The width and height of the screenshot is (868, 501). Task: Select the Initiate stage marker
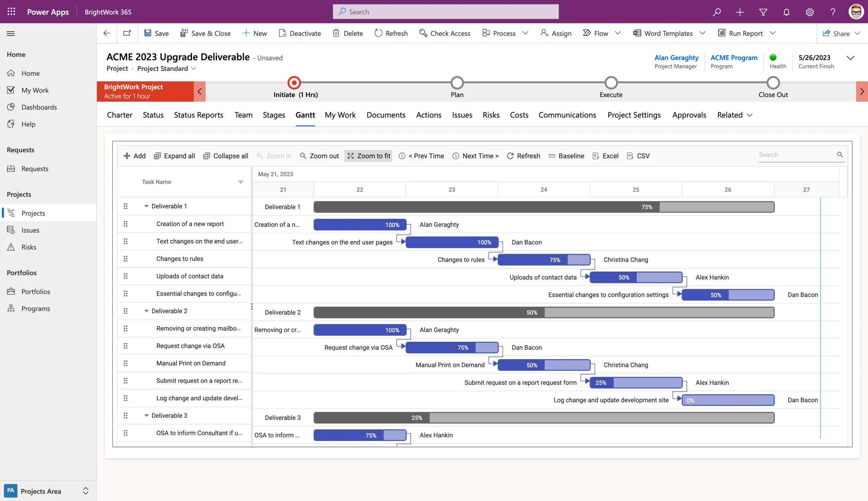click(x=294, y=83)
